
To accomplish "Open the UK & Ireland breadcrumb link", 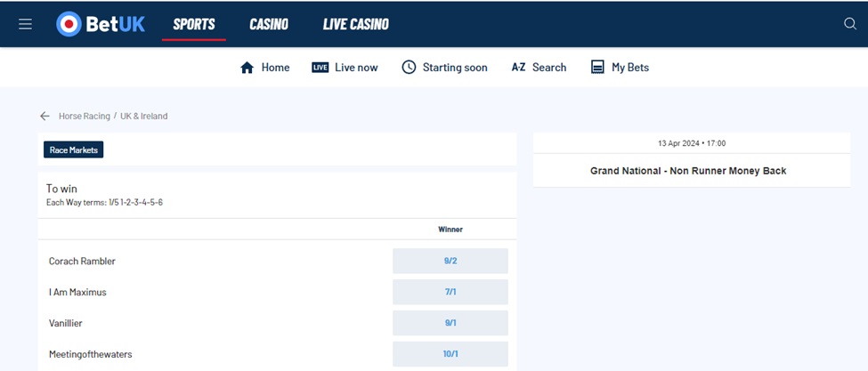I will (143, 117).
